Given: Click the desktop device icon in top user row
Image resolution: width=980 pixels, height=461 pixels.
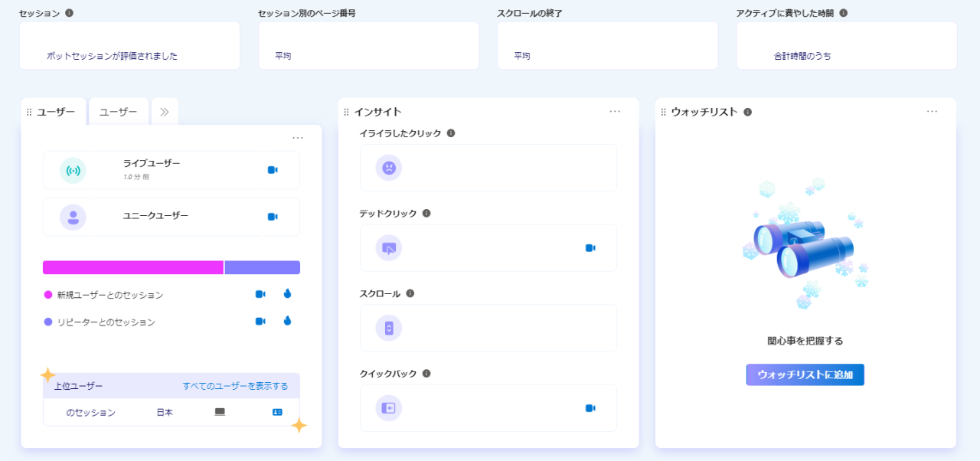Looking at the screenshot, I should point(220,412).
